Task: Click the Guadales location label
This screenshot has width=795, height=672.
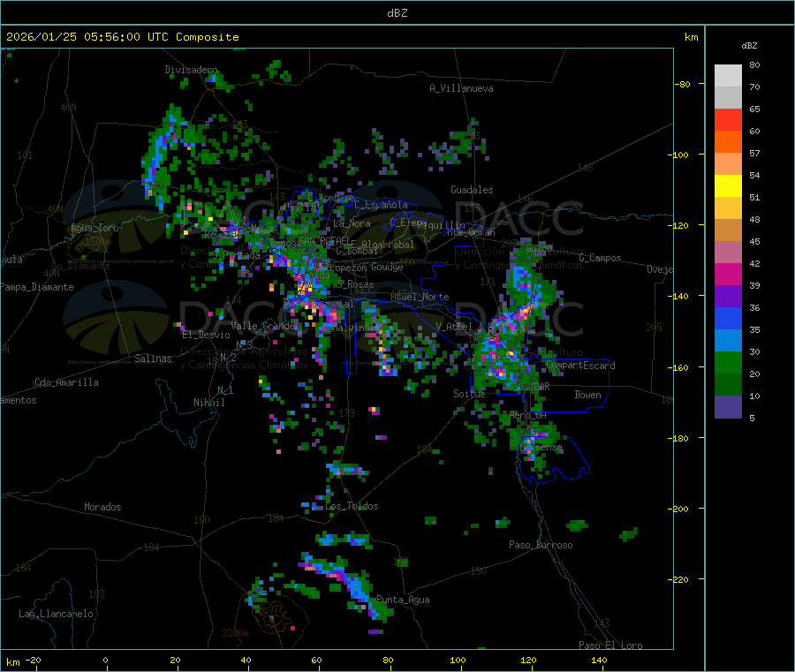Action: [472, 190]
